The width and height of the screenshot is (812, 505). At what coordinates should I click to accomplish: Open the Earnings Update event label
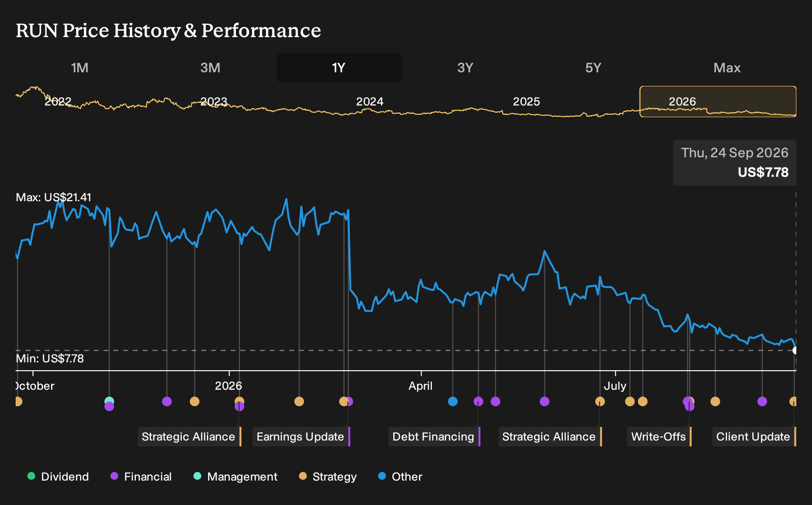(x=301, y=437)
